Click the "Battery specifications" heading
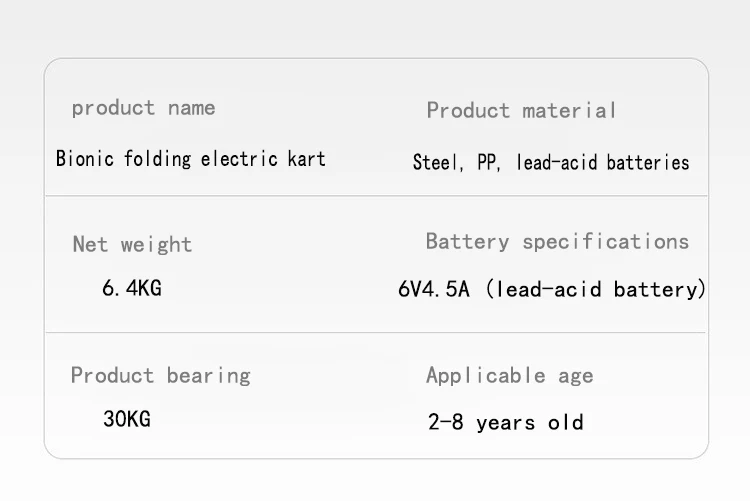The width and height of the screenshot is (750, 501). tap(557, 242)
